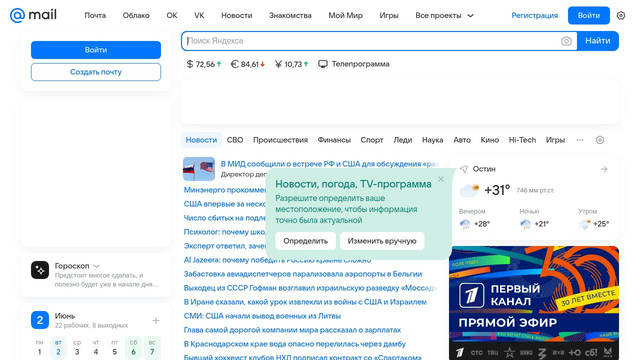Image resolution: width=640 pixels, height=360 pixels.
Task: Open OK in top navigation
Action: [172, 16]
